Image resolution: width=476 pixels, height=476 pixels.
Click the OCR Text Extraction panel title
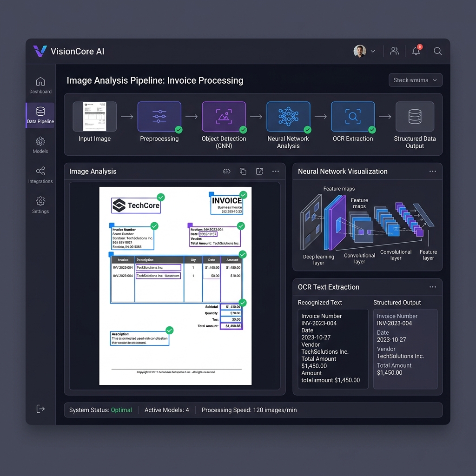329,287
